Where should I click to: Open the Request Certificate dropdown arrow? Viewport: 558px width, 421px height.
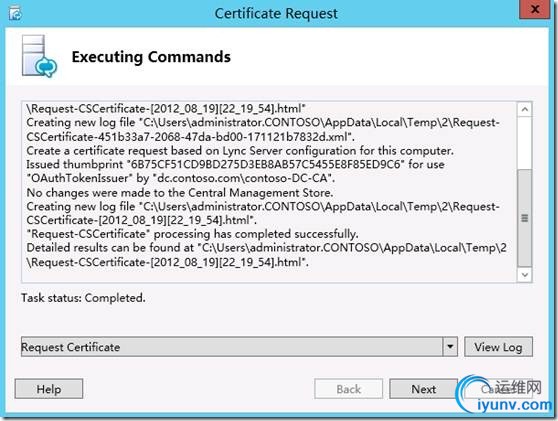pos(450,346)
